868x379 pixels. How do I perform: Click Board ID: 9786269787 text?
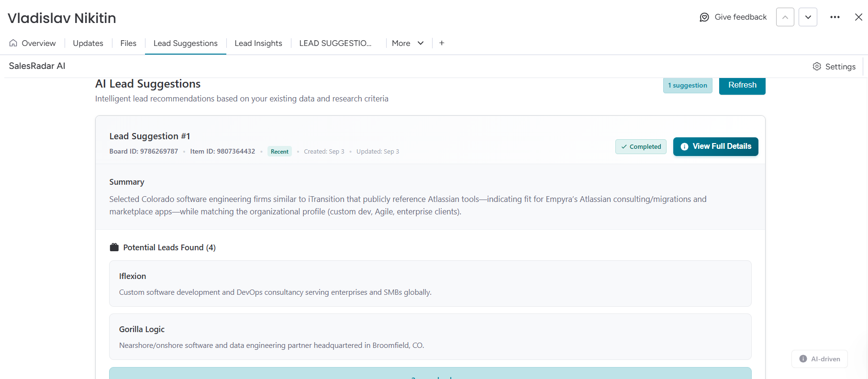pyautogui.click(x=144, y=152)
